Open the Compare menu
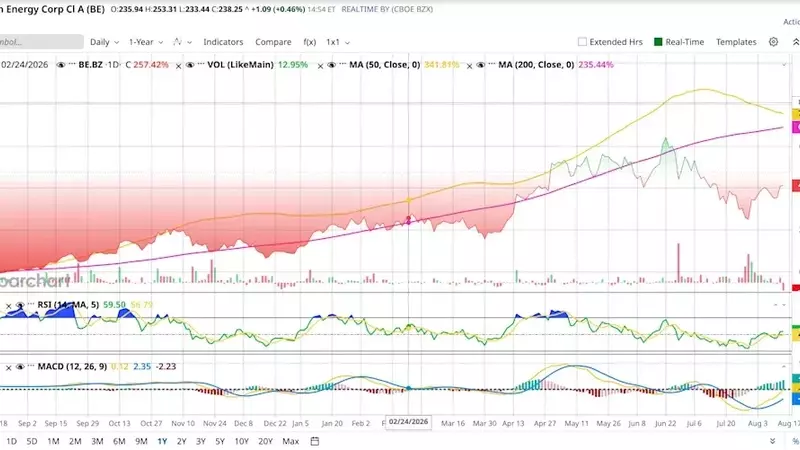The height and width of the screenshot is (450, 800). pos(273,42)
